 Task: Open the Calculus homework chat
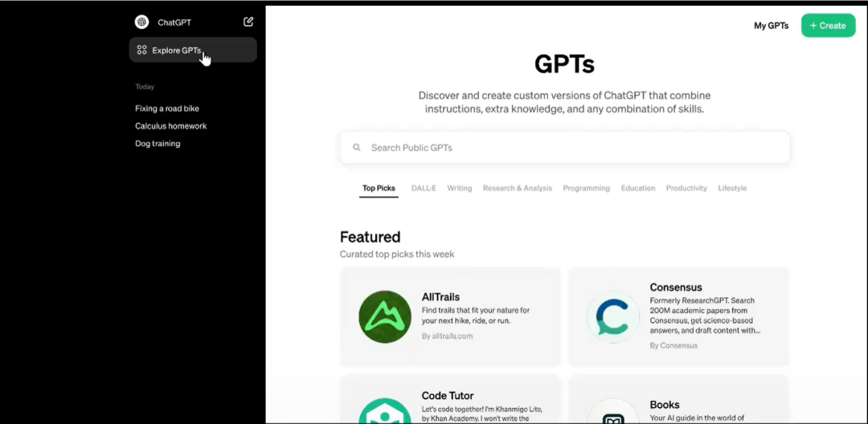(170, 126)
